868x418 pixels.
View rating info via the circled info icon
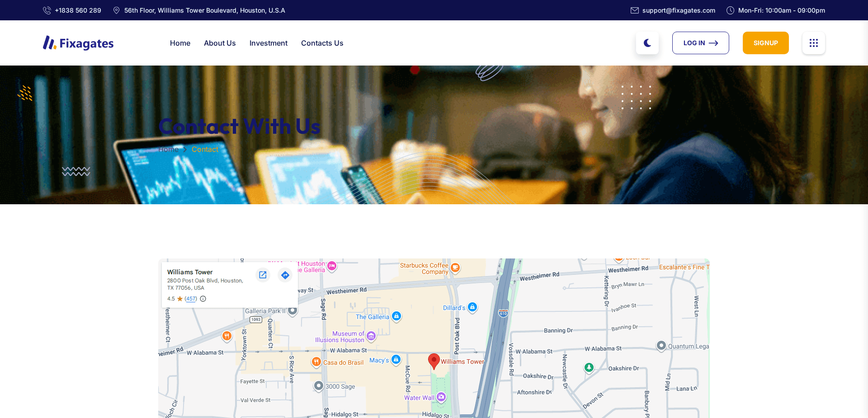coord(203,299)
